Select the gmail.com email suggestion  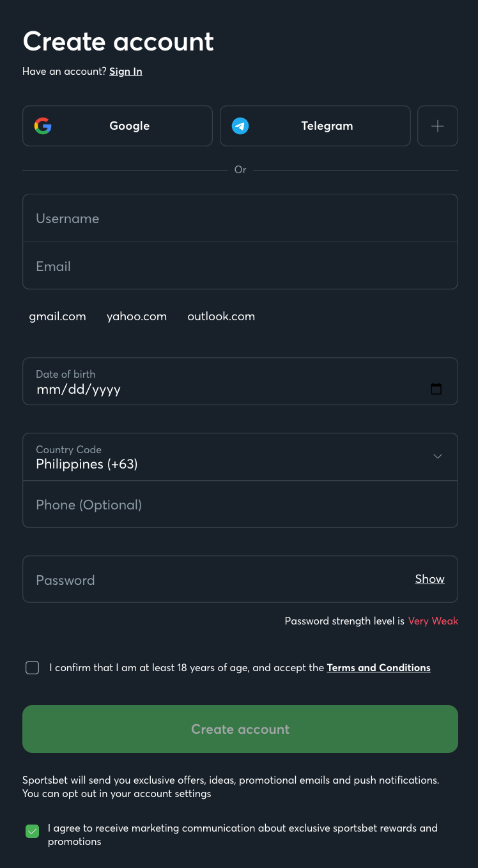[58, 316]
